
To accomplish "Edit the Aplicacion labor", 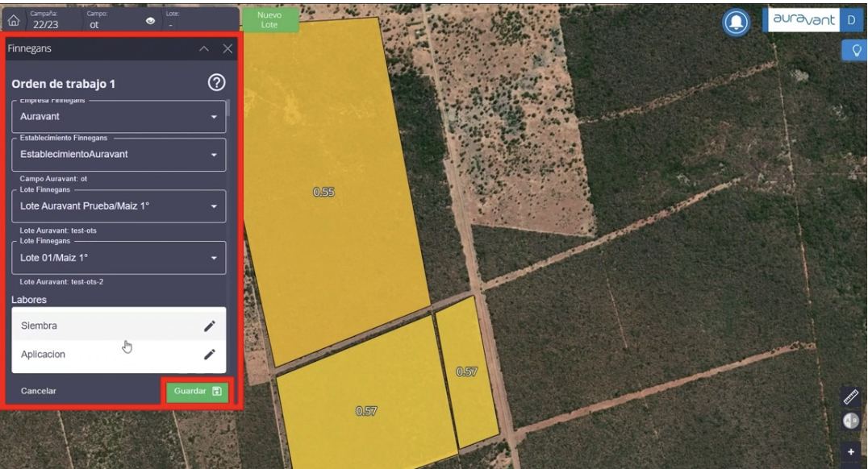I will point(209,354).
